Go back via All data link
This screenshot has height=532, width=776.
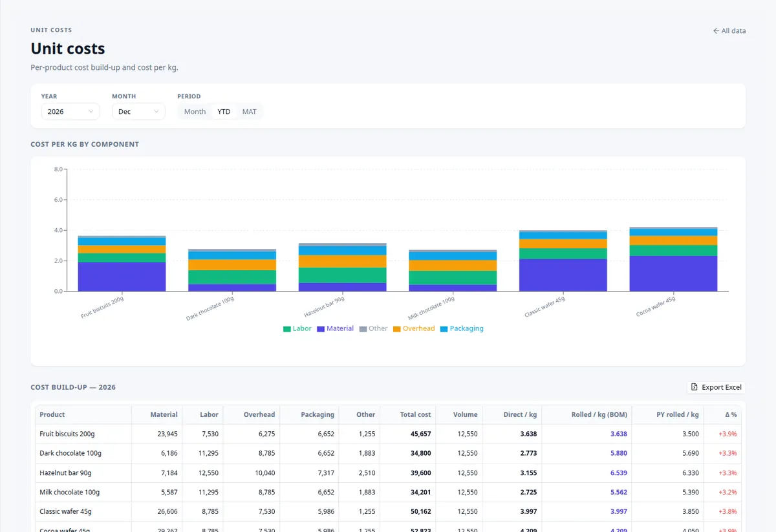729,31
